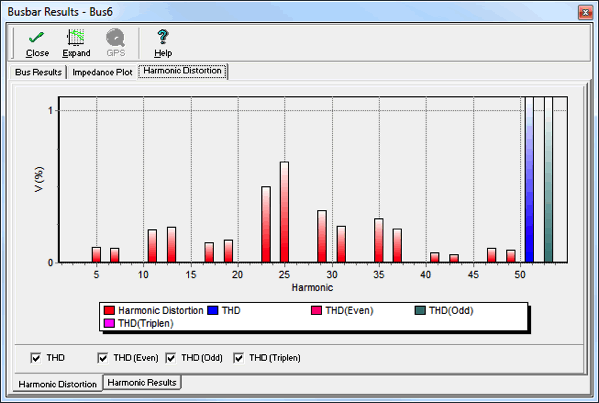Switch to the Harmonic Results bottom tab
This screenshot has height=403, width=599.
pos(142,382)
